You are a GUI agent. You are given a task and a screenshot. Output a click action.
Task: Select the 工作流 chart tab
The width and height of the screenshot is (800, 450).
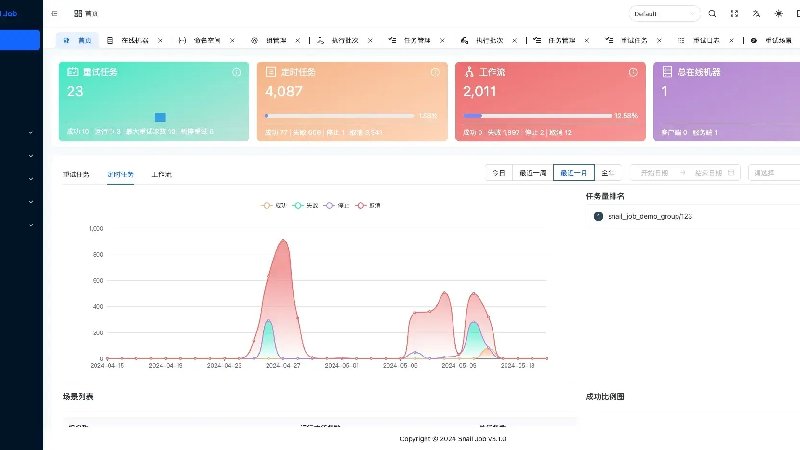tap(161, 174)
